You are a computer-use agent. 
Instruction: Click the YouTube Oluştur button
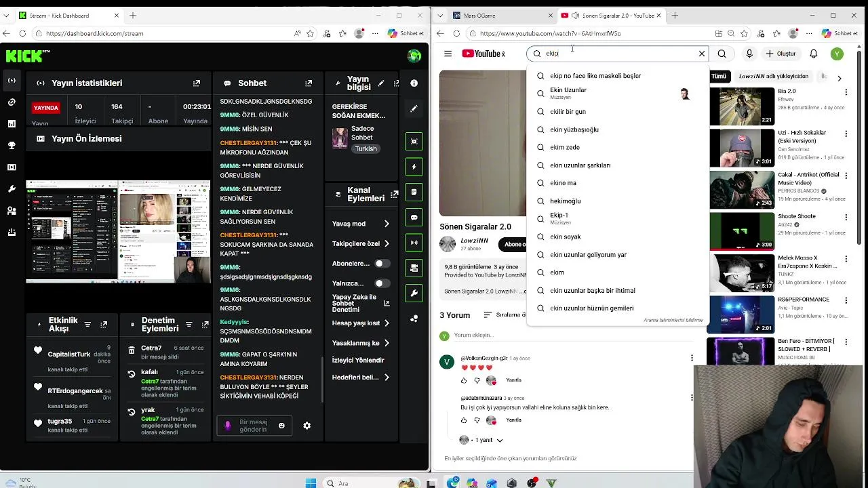pos(781,54)
